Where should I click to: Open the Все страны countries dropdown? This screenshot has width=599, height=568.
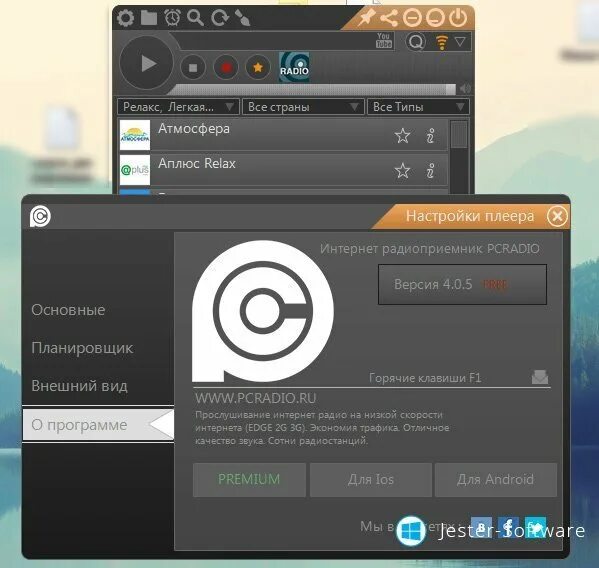[303, 107]
